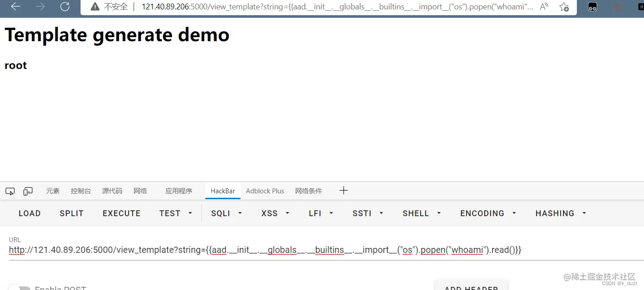Viewport: 644px width, 290px height.
Task: Click the 不安全 security label
Action: point(115,7)
